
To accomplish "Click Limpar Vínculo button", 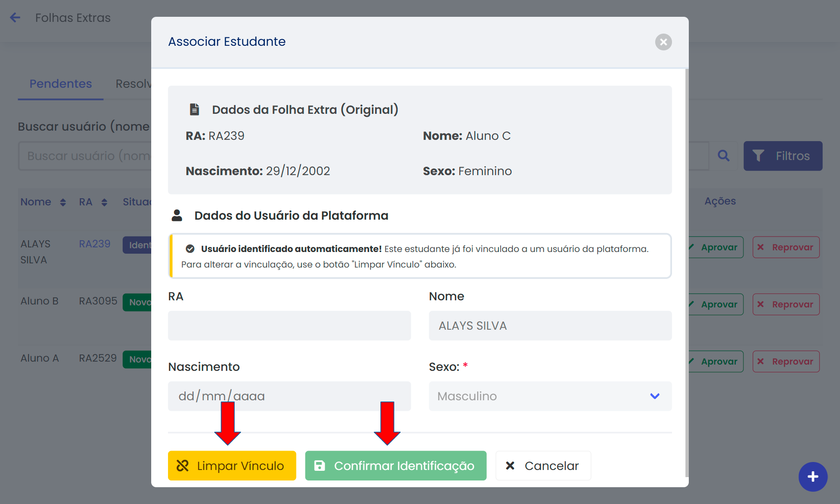I will pos(232,465).
